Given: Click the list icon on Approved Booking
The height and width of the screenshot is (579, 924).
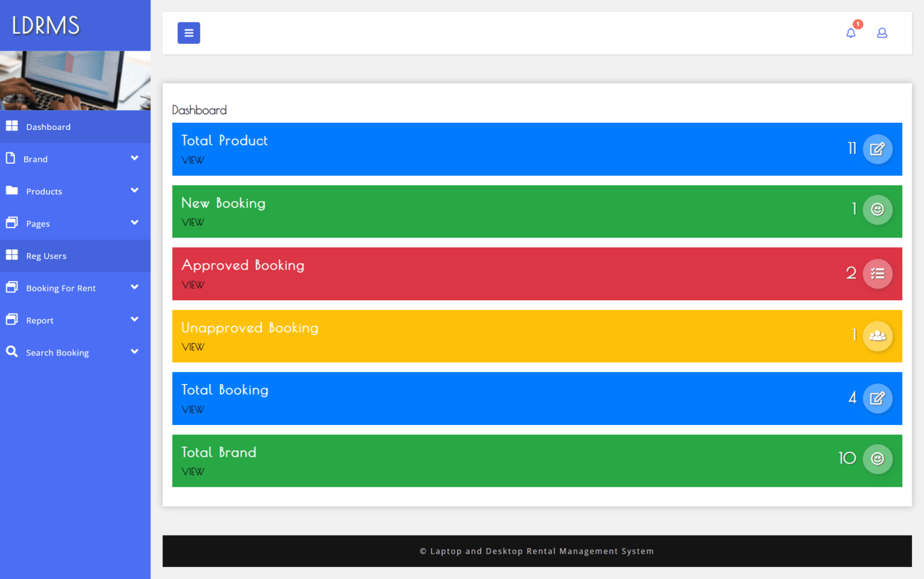Looking at the screenshot, I should [877, 274].
